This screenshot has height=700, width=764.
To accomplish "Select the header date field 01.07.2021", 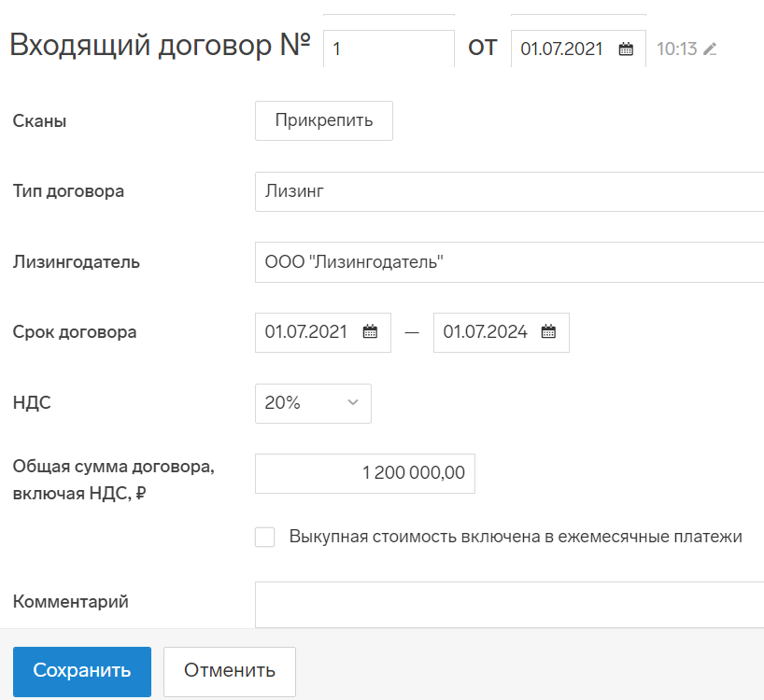I will coord(578,49).
